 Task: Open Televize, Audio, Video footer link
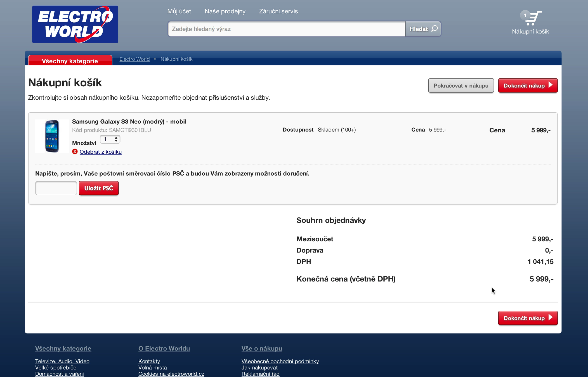[62, 361]
